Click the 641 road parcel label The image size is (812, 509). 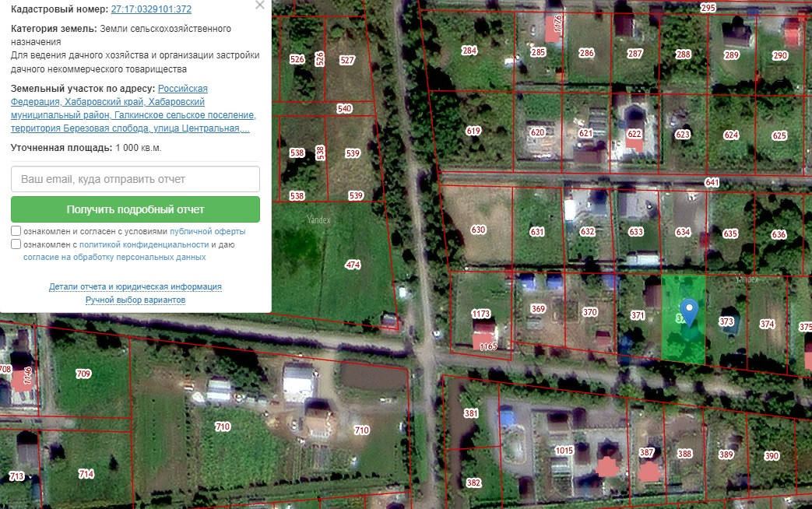pyautogui.click(x=712, y=182)
